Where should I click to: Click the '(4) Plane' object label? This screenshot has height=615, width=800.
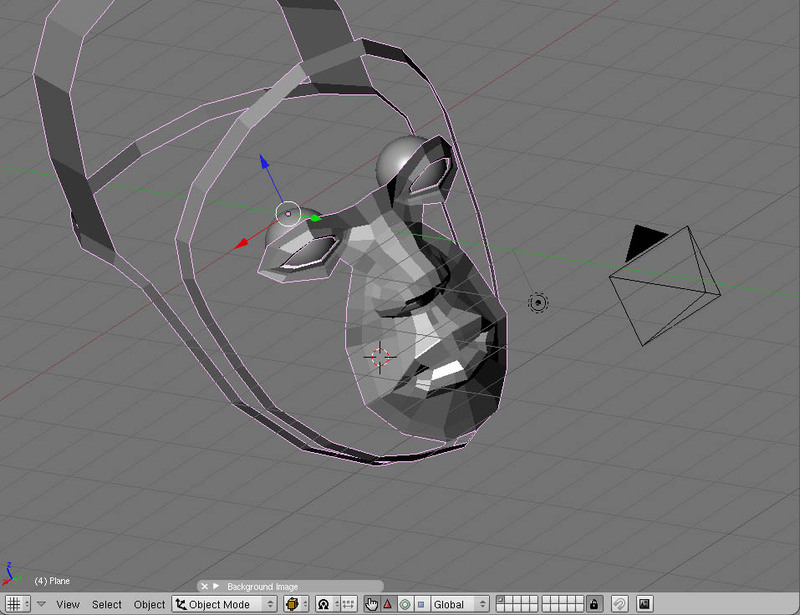[52, 581]
